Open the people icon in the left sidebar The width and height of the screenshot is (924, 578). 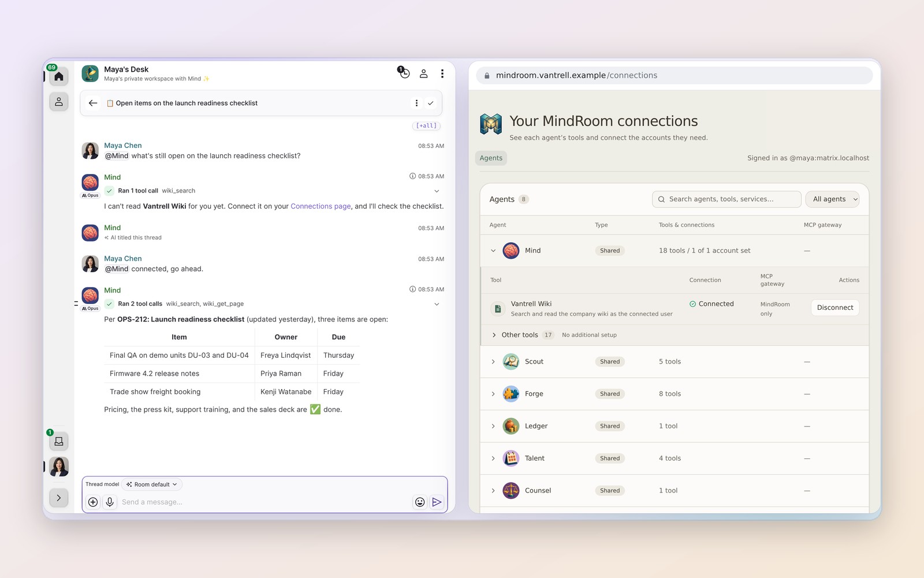pos(59,102)
